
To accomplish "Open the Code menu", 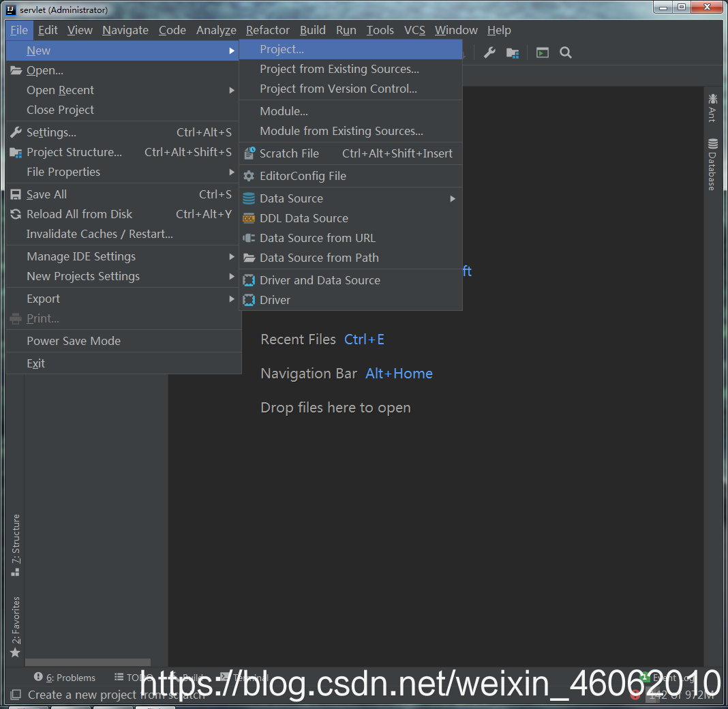I will (x=172, y=30).
